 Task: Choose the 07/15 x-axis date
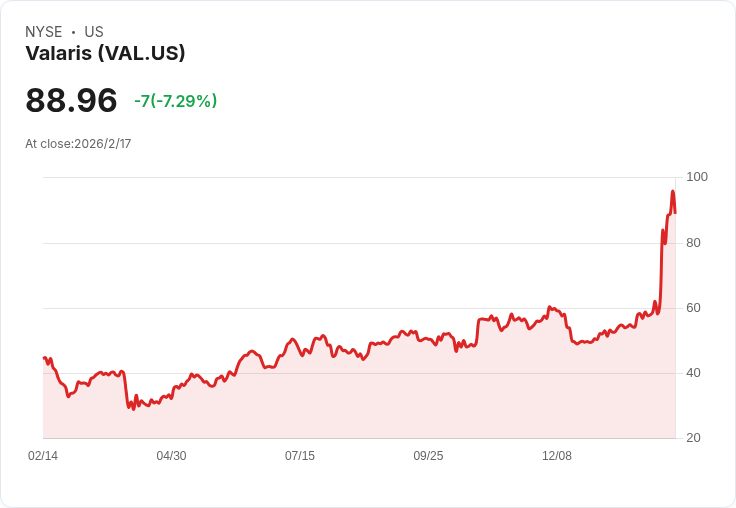click(x=300, y=456)
